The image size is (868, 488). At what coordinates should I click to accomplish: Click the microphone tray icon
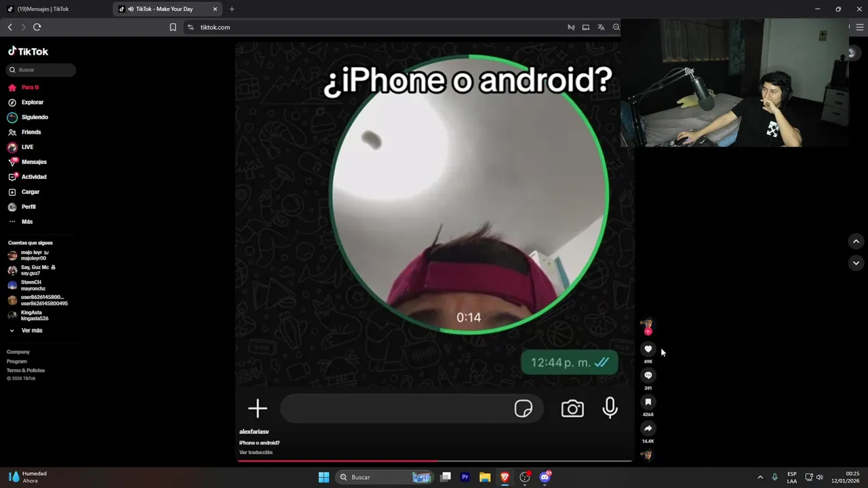pyautogui.click(x=775, y=477)
